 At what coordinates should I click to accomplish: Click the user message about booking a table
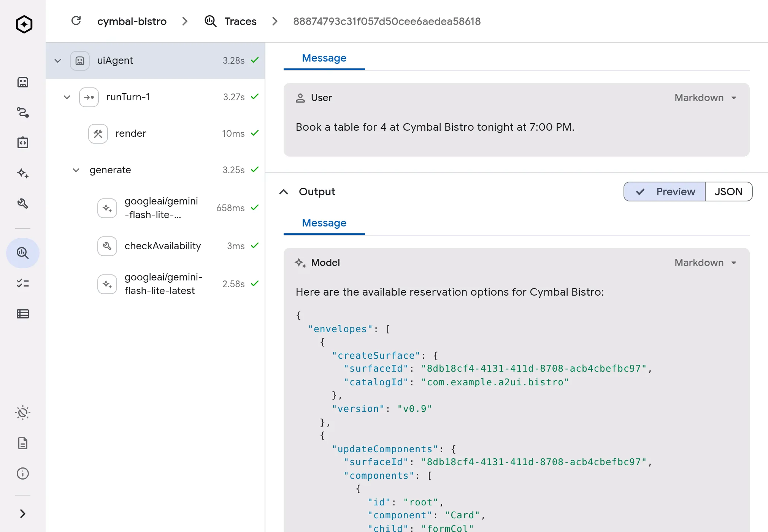coord(435,127)
